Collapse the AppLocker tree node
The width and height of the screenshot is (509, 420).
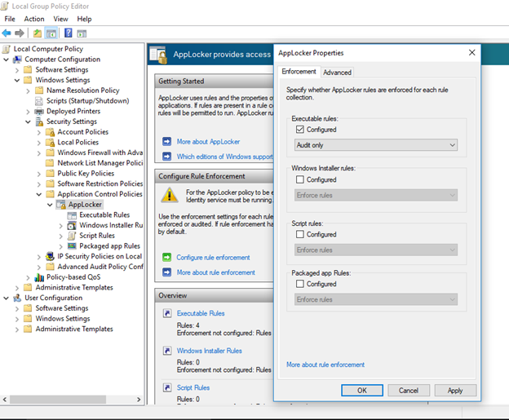click(x=50, y=205)
